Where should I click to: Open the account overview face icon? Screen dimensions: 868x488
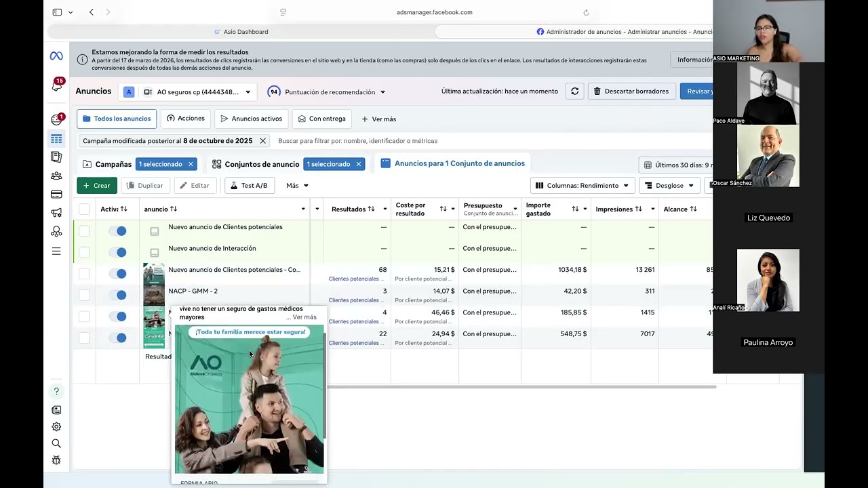tap(56, 120)
